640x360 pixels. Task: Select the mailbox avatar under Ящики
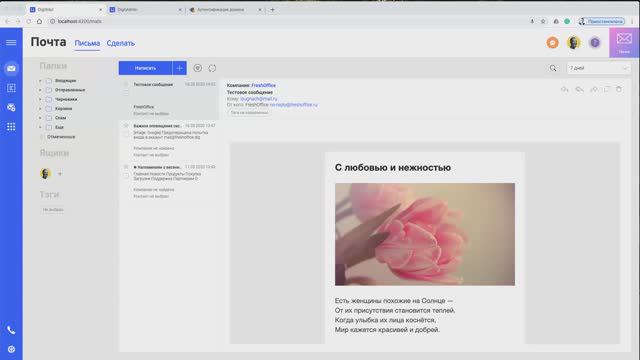[x=45, y=173]
